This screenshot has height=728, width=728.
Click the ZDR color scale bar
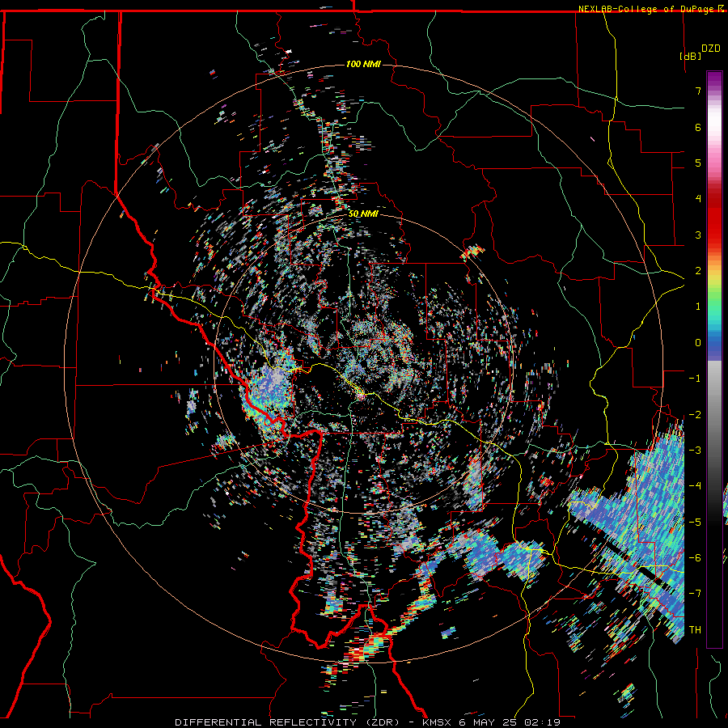tap(714, 359)
